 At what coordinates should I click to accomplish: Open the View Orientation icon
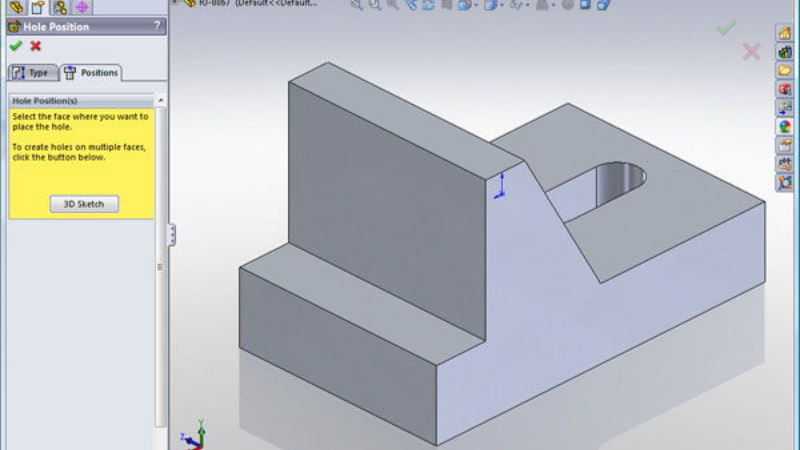point(464,5)
